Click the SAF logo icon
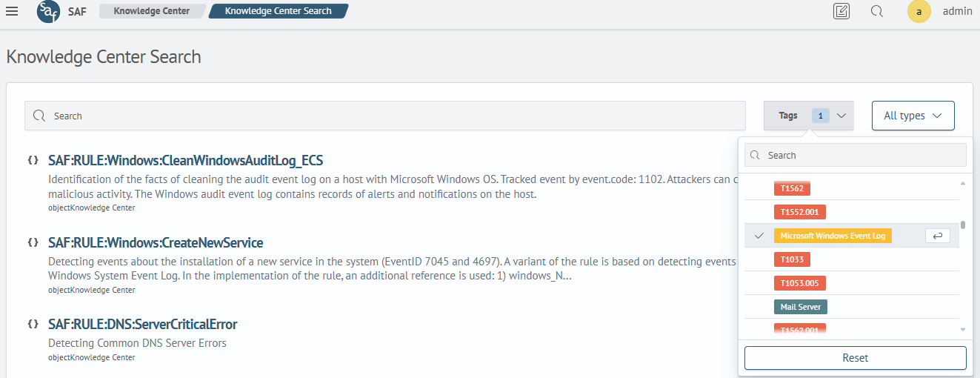Screen dimensions: 980x378 tap(49, 12)
